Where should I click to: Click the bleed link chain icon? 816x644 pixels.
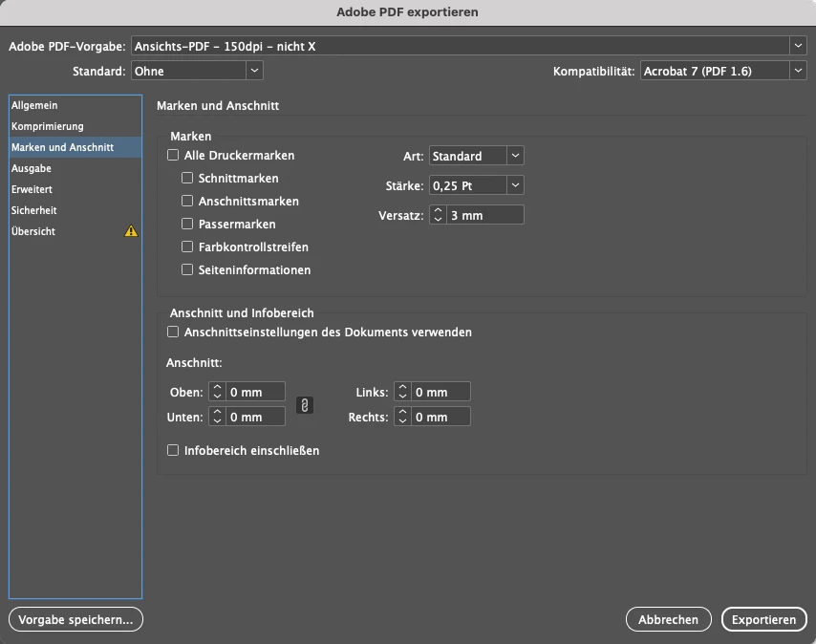[x=305, y=405]
